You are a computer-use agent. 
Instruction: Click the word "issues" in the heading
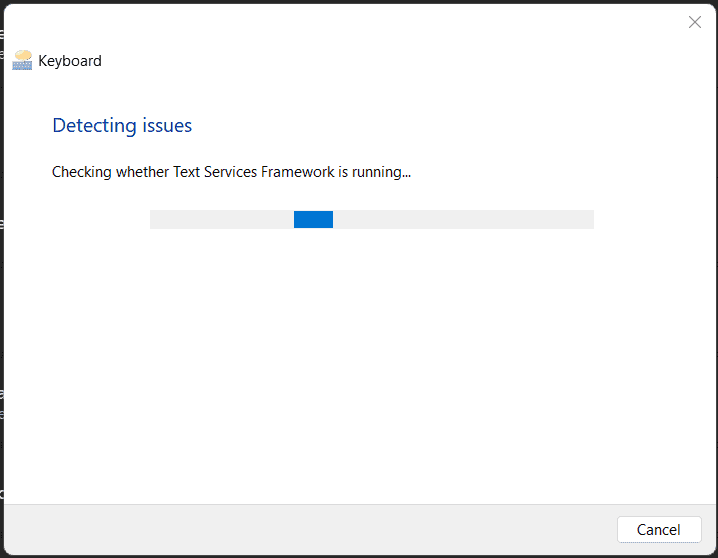click(166, 126)
